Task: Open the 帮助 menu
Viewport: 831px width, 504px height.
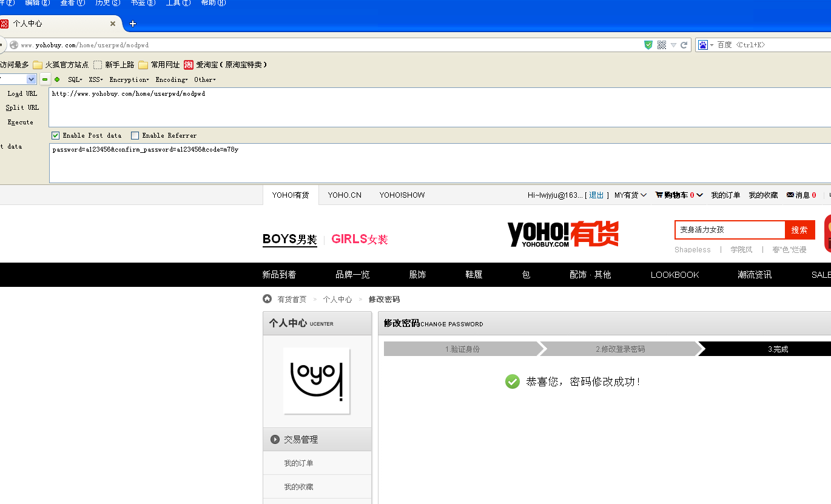Action: [214, 3]
